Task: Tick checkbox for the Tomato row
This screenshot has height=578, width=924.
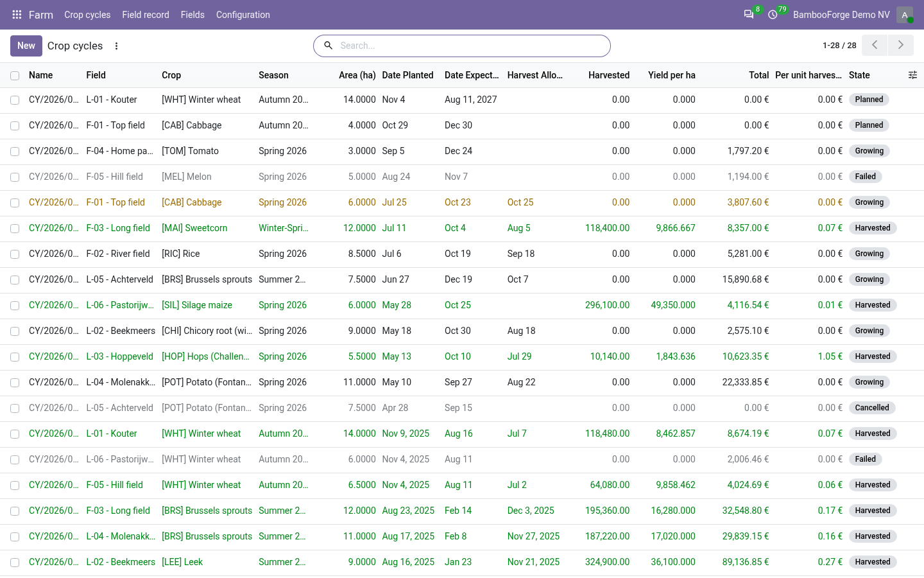Action: [x=15, y=152]
